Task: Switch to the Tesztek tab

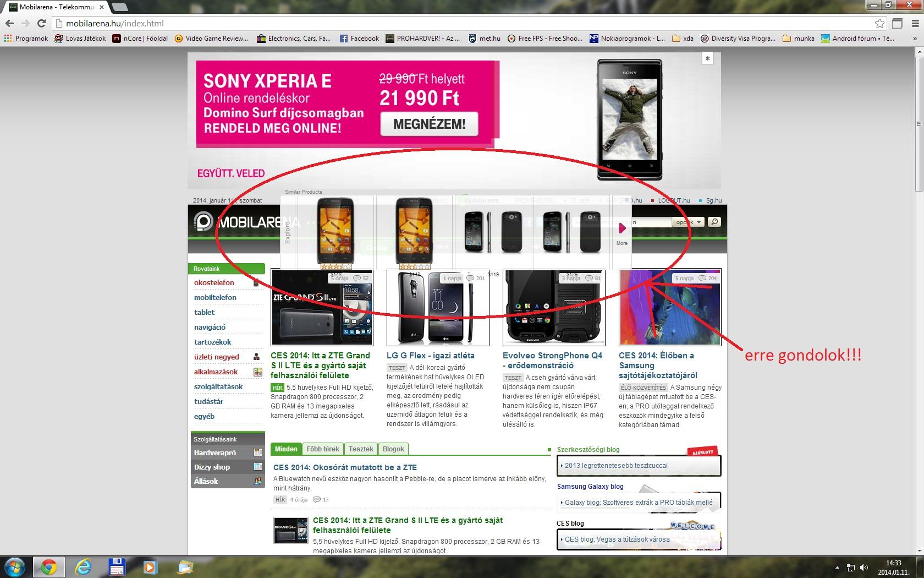Action: [x=361, y=449]
